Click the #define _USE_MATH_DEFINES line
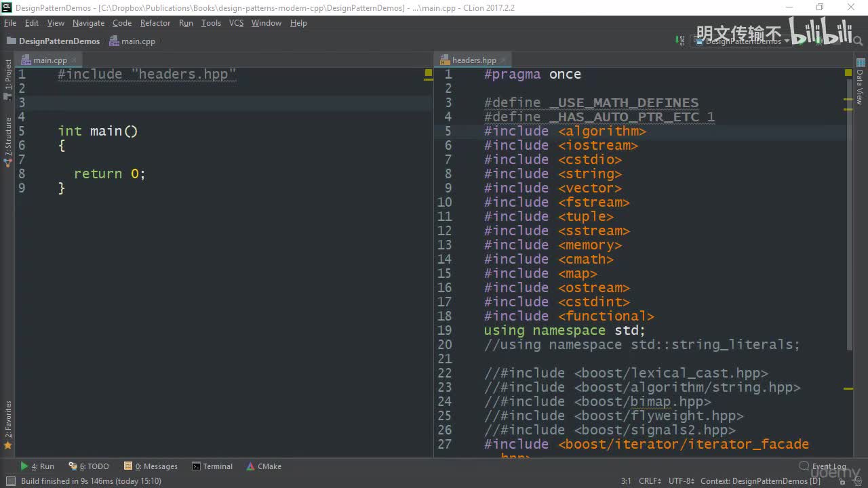The height and width of the screenshot is (488, 868). pyautogui.click(x=591, y=102)
